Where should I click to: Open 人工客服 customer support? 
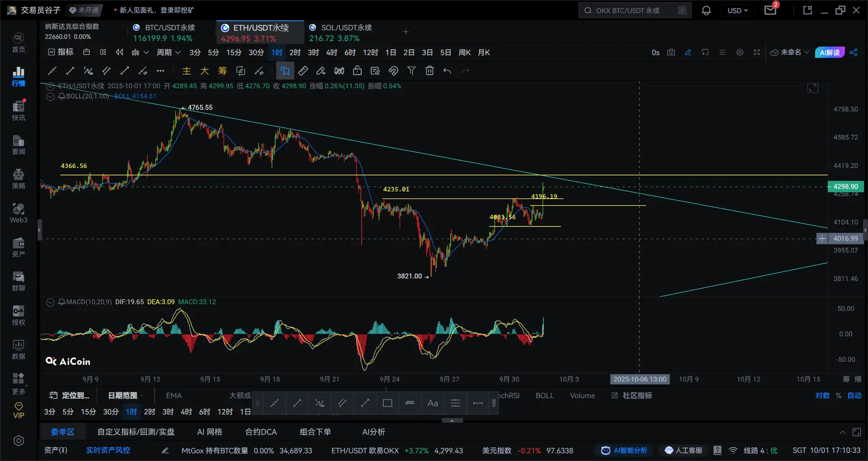[x=684, y=451]
